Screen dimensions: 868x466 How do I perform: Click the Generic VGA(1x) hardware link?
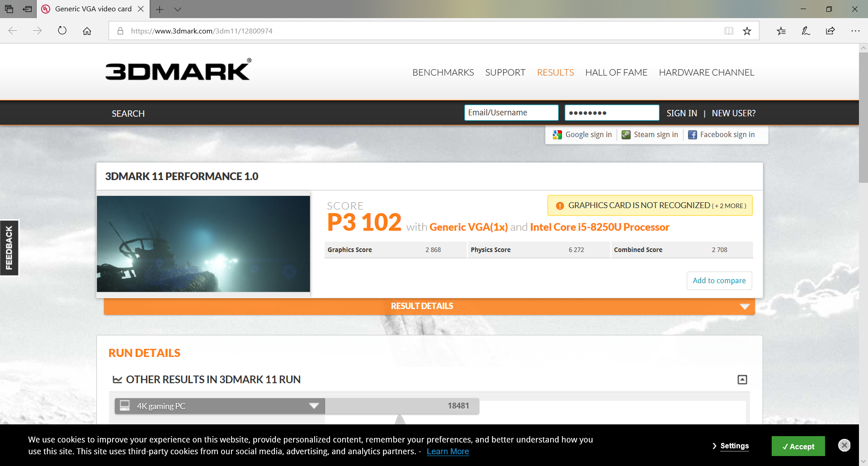click(469, 227)
